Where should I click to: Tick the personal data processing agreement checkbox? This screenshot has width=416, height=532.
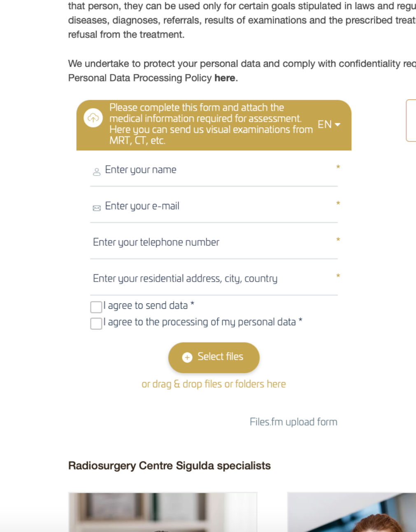[x=96, y=323]
